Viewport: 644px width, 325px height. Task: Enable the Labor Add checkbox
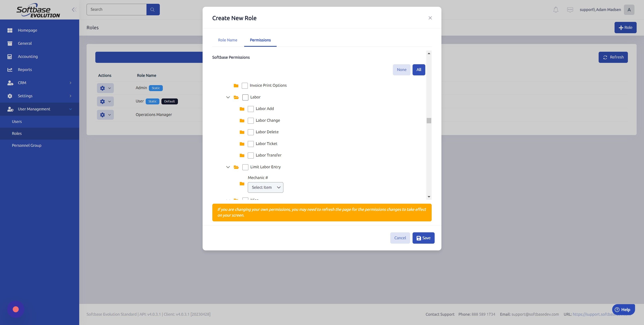(x=251, y=109)
